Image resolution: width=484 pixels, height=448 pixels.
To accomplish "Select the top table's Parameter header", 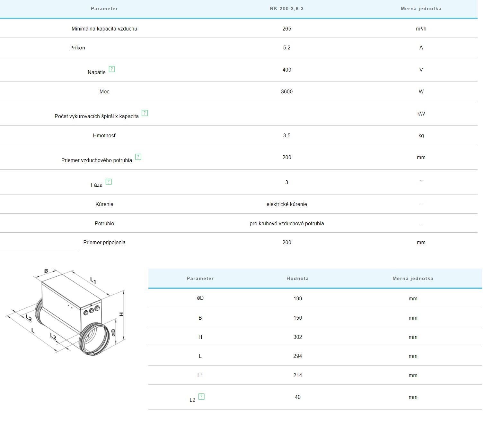I will [104, 9].
